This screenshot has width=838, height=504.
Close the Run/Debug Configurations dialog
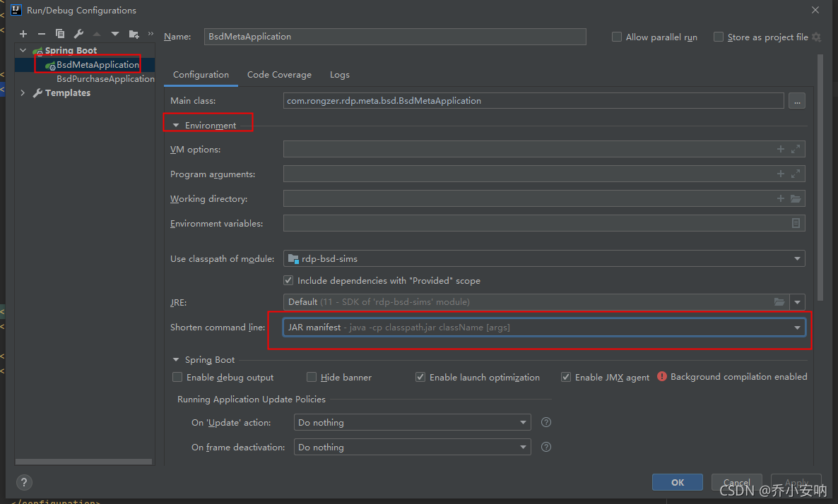click(x=815, y=10)
